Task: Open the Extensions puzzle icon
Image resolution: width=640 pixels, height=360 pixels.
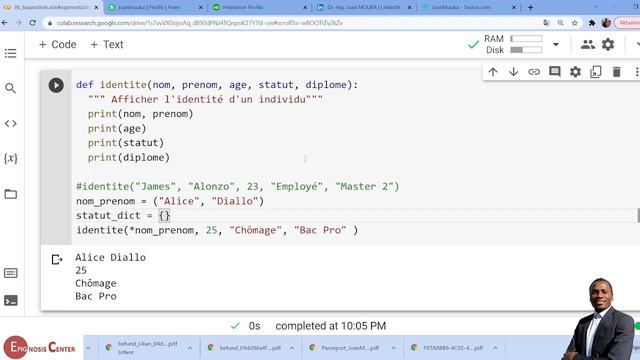Action: 591,23
